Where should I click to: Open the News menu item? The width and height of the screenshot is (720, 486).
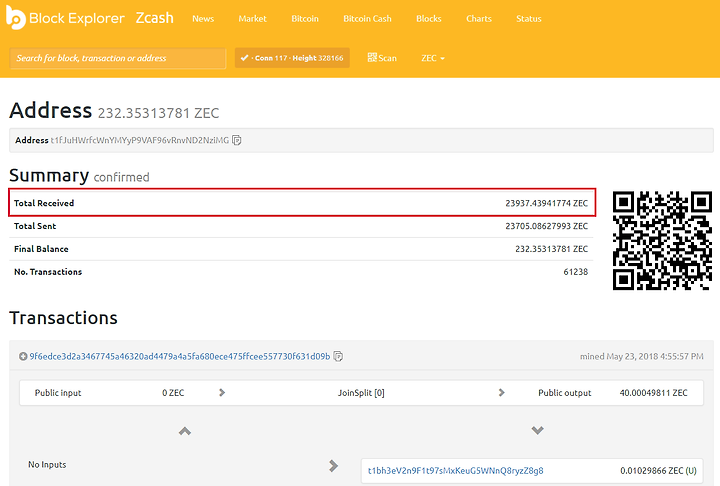point(203,19)
